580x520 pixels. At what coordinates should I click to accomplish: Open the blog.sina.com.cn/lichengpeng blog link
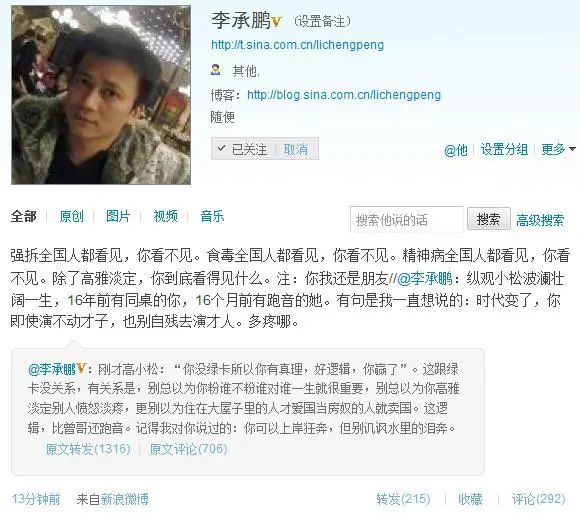tap(344, 95)
